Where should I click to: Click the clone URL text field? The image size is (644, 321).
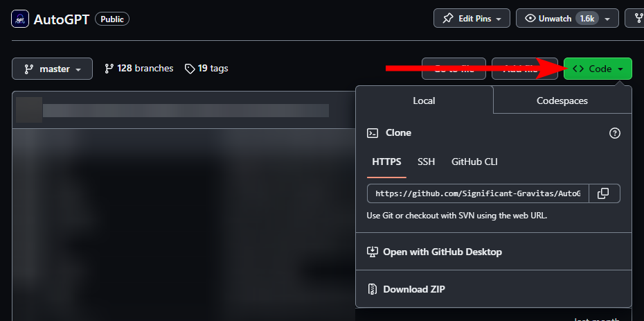(478, 193)
